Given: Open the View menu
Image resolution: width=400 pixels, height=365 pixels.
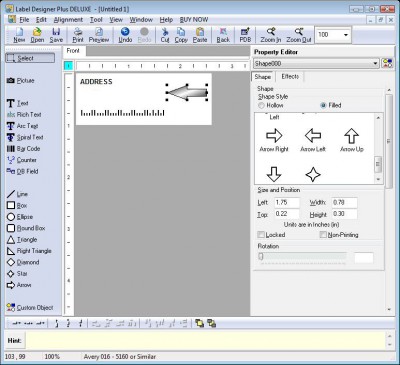Looking at the screenshot, I should (x=116, y=20).
